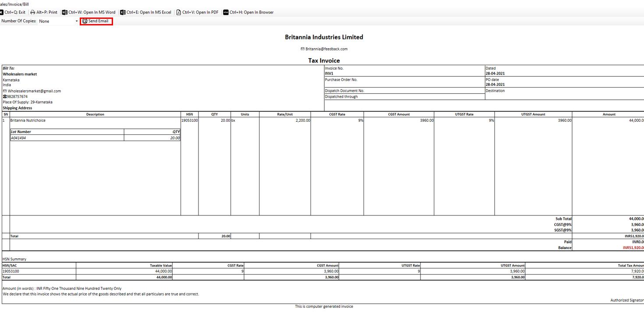
Task: Print the invoice using the printer icon
Action: (32, 12)
